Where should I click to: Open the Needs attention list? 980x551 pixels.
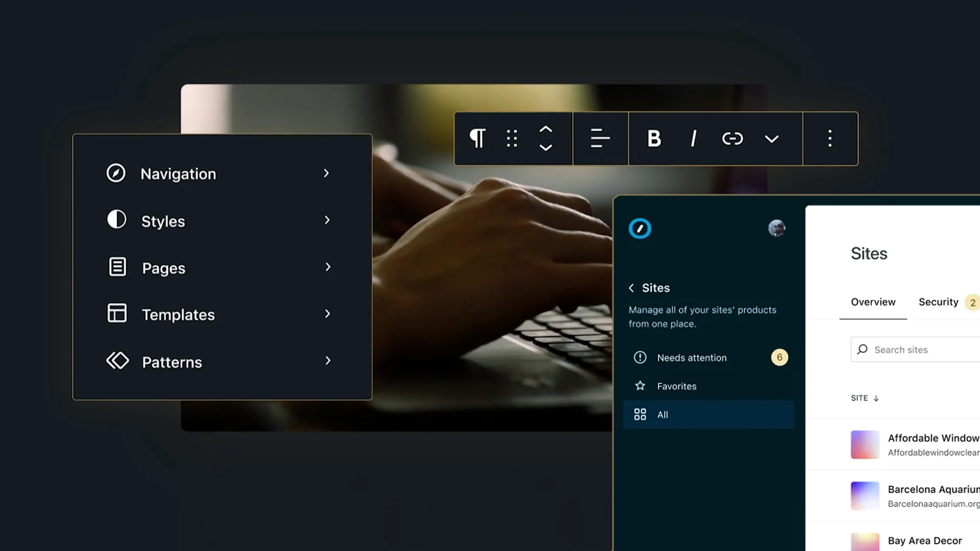tap(709, 358)
